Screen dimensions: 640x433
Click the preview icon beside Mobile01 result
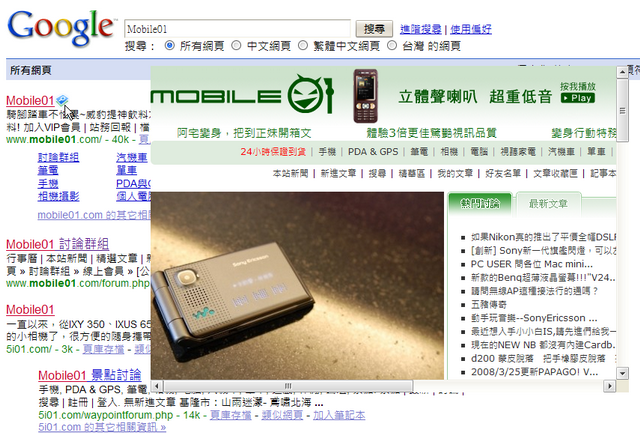coord(62,100)
